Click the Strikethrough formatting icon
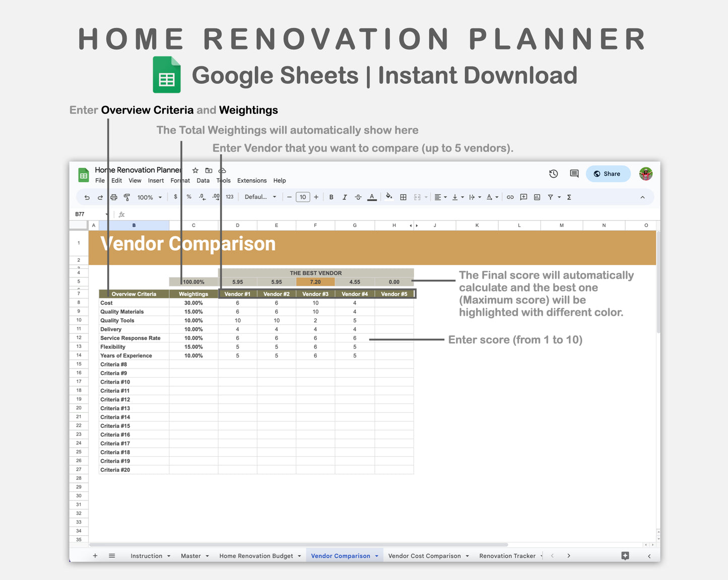This screenshot has height=580, width=728. point(358,197)
